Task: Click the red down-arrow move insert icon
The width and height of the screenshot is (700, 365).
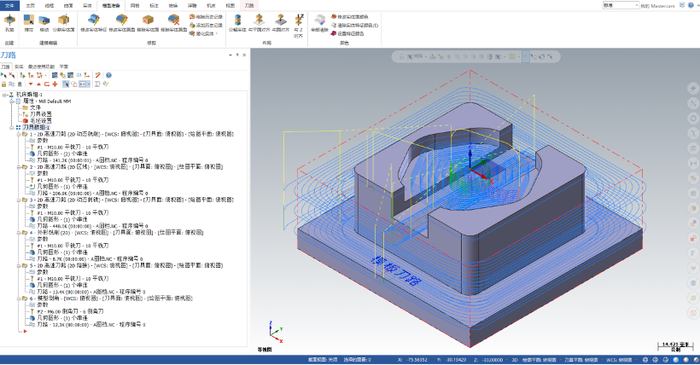Action: tap(31, 84)
